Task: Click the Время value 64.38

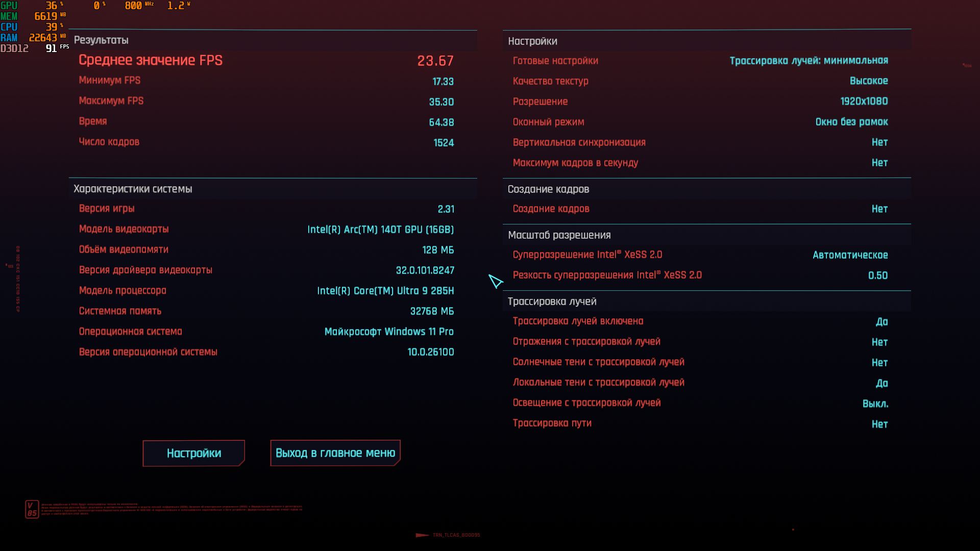Action: coord(442,122)
